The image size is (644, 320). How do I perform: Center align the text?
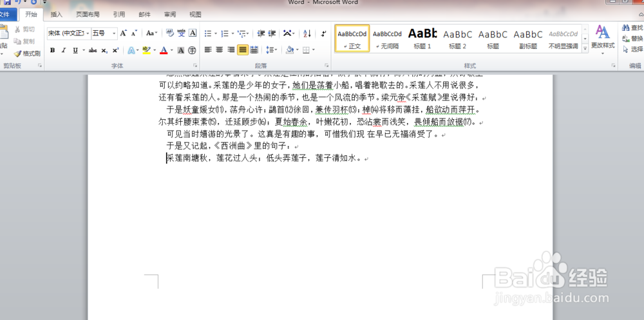(x=220, y=50)
